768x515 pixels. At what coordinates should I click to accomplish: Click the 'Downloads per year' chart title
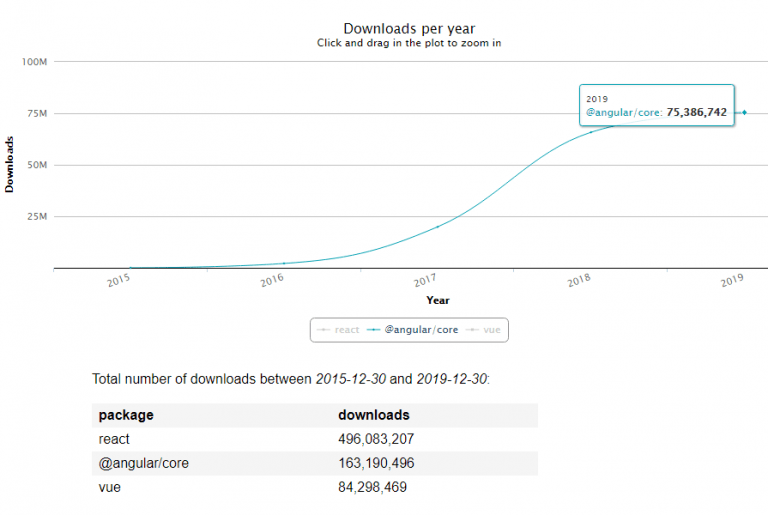tap(409, 29)
